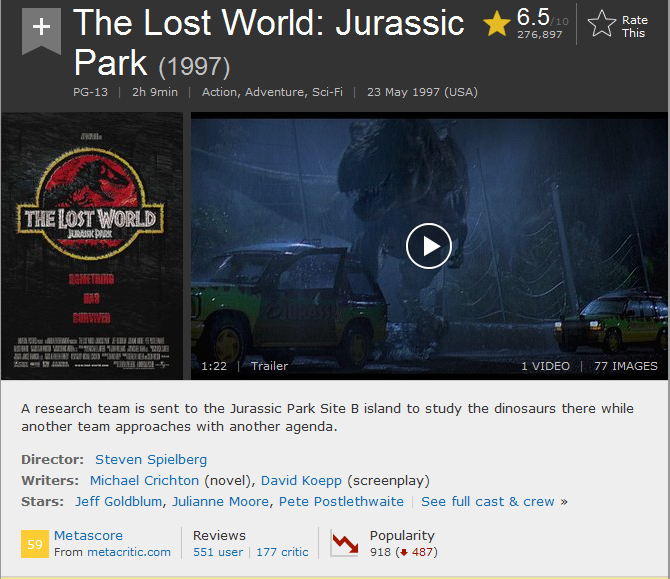Image resolution: width=670 pixels, height=579 pixels.
Task: Open The Lost World movie poster
Action: point(92,246)
